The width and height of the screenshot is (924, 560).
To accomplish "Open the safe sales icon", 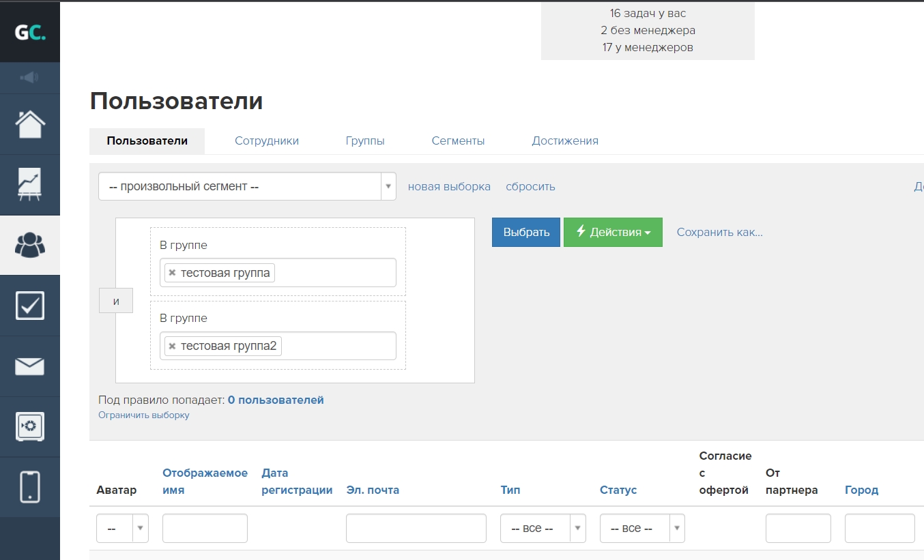I will coord(30,427).
